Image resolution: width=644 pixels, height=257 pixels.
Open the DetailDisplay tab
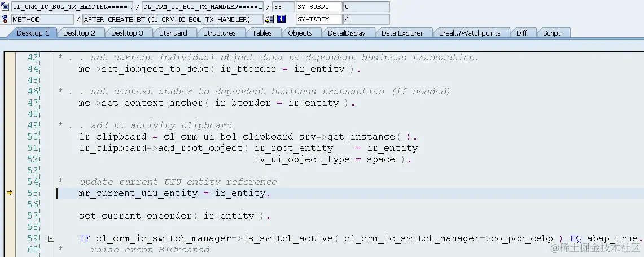coord(347,33)
